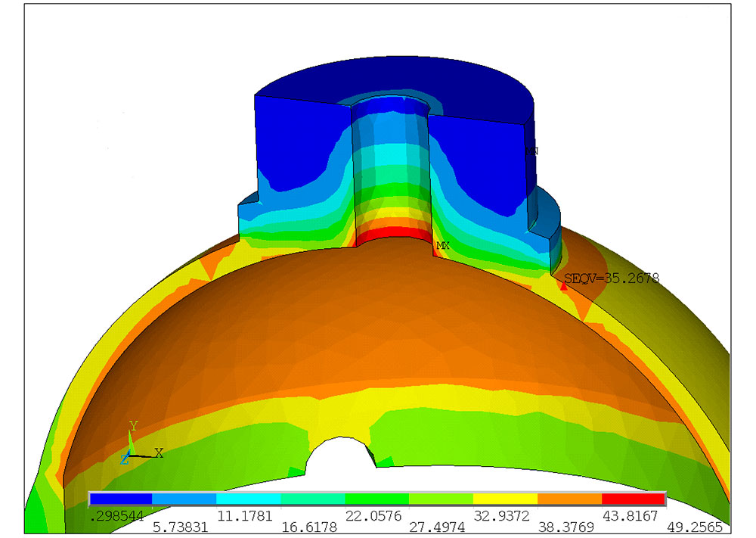Select the SEQV=35.2678 probe label
Image resolution: width=756 pixels, height=538 pixels.
pos(612,278)
